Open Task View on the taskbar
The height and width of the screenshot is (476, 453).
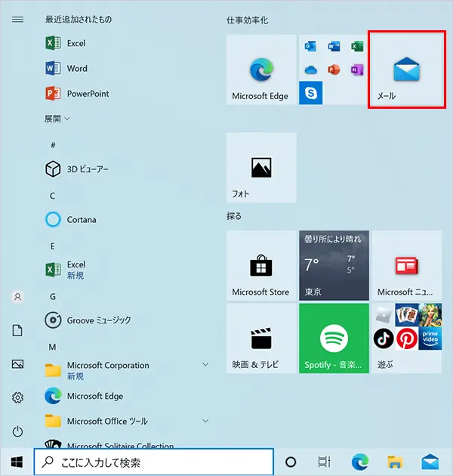coord(324,462)
